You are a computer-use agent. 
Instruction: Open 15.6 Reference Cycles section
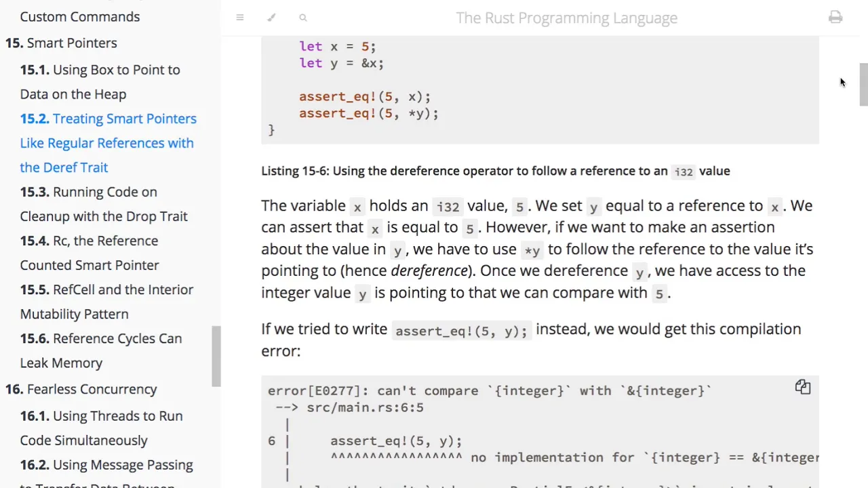pyautogui.click(x=101, y=350)
